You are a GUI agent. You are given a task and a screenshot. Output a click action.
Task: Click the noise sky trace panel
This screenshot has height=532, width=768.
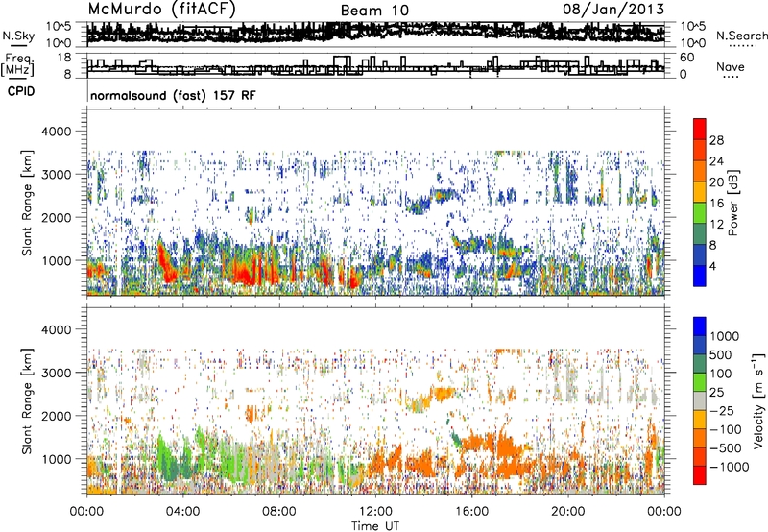tap(375, 35)
